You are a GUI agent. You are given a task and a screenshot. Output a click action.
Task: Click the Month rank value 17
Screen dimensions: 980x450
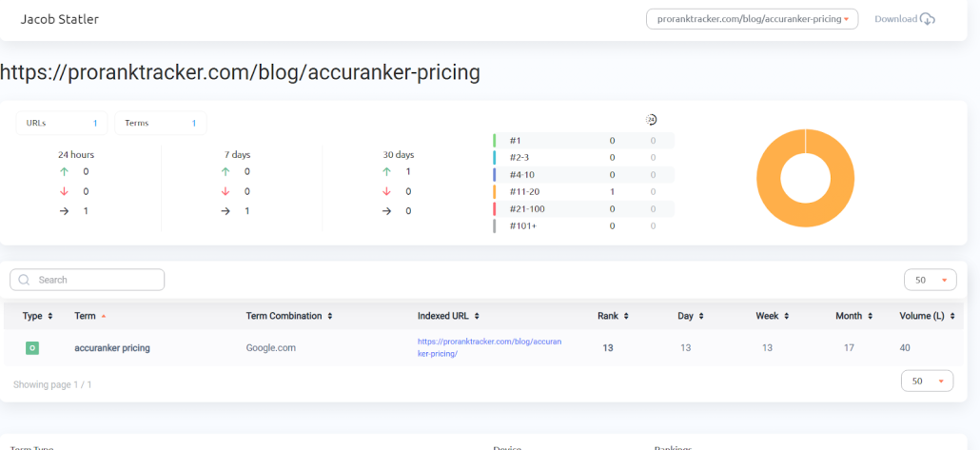click(849, 348)
